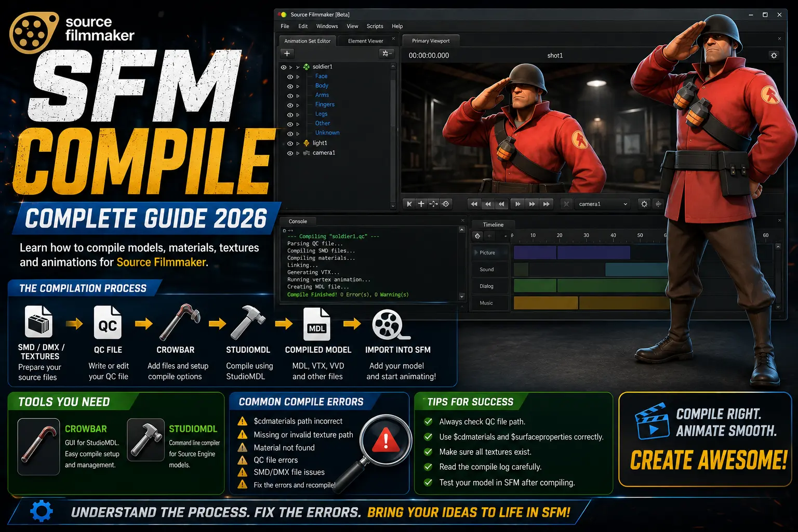Screen dimensions: 798x532
Task: Close the Timeline panel
Action: point(779,220)
